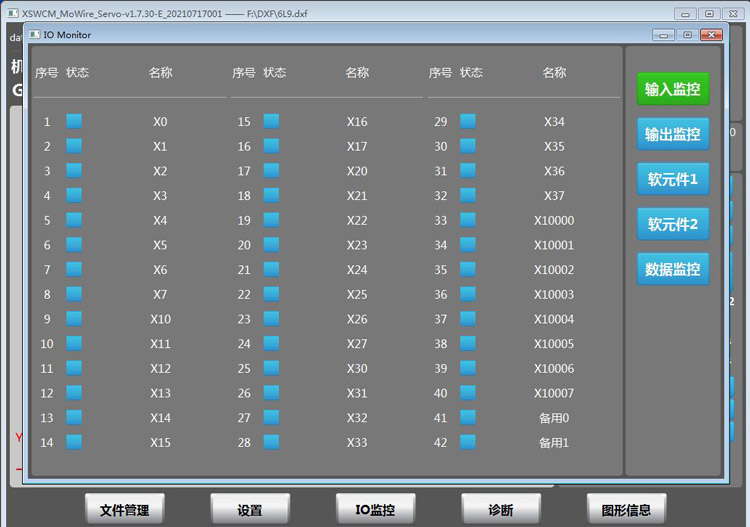Toggle the X22 state indicator
Viewport: 750px width, 527px height.
click(x=271, y=220)
